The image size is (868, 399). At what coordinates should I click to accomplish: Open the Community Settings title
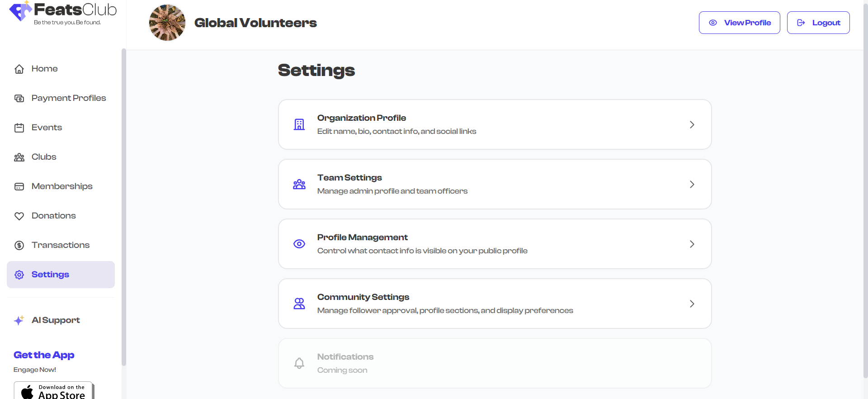(363, 297)
